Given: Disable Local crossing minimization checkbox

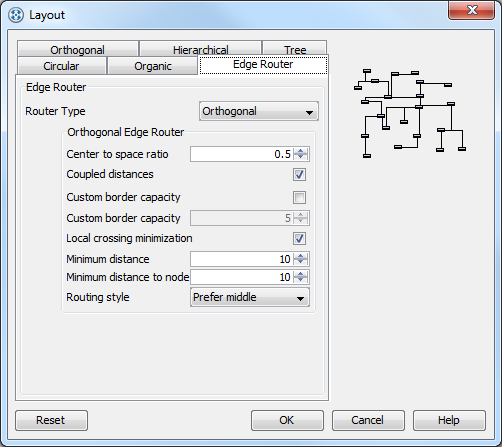Looking at the screenshot, I should point(299,238).
